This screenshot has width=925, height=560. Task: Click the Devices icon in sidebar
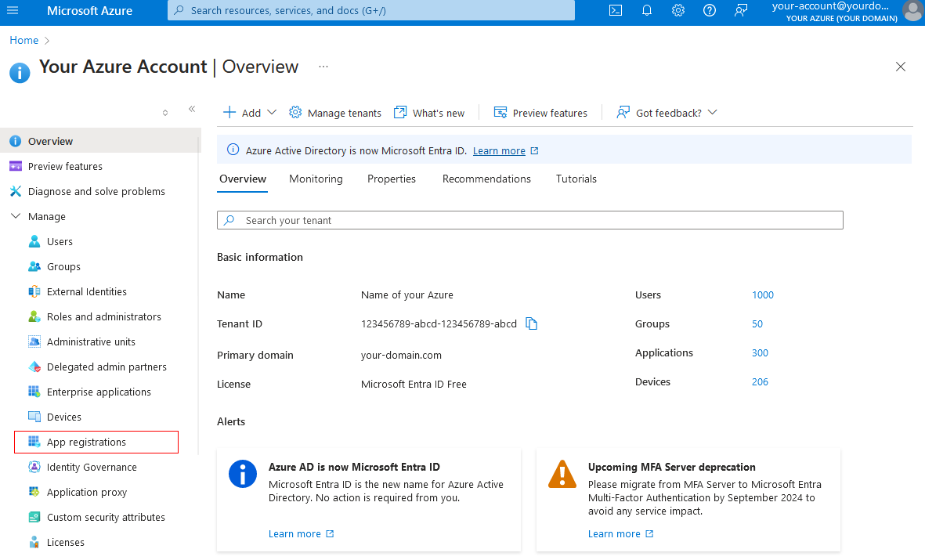pos(34,417)
